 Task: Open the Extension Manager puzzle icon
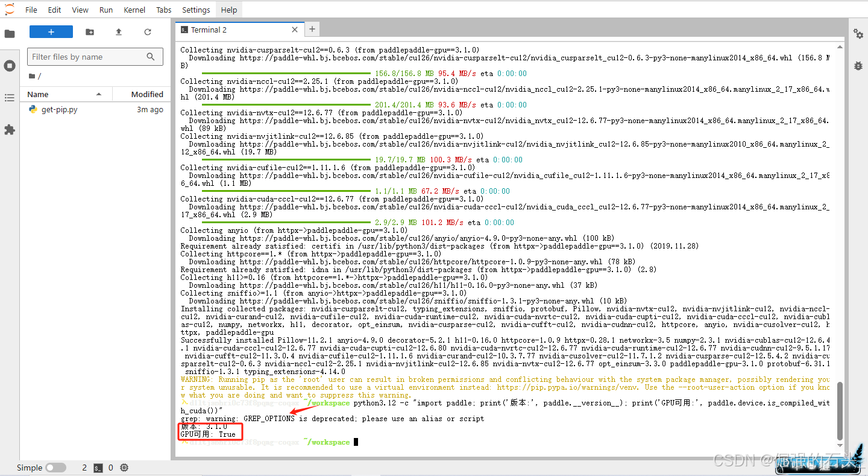click(x=10, y=130)
